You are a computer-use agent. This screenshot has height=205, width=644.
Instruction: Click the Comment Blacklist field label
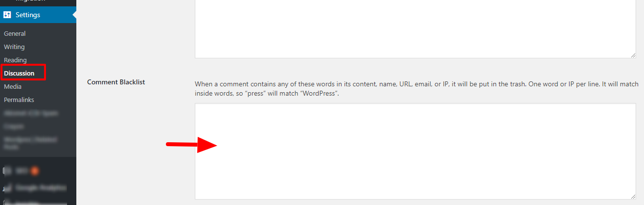click(x=116, y=82)
